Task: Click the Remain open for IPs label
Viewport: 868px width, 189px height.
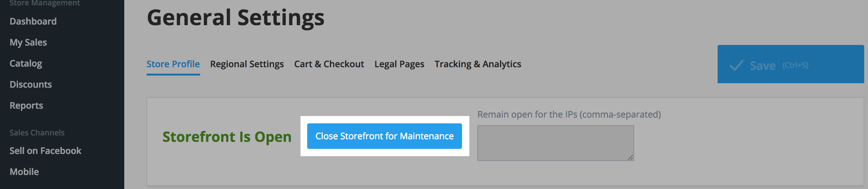Action: (x=569, y=114)
